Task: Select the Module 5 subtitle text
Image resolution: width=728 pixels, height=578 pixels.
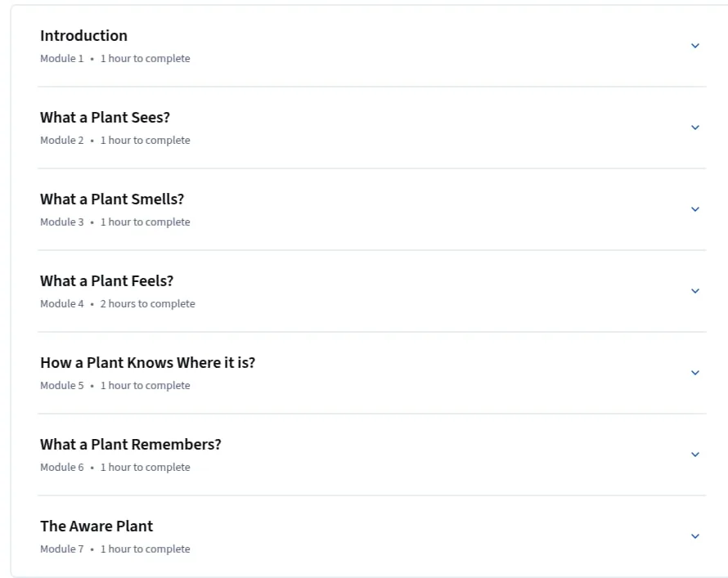Action: (x=115, y=386)
